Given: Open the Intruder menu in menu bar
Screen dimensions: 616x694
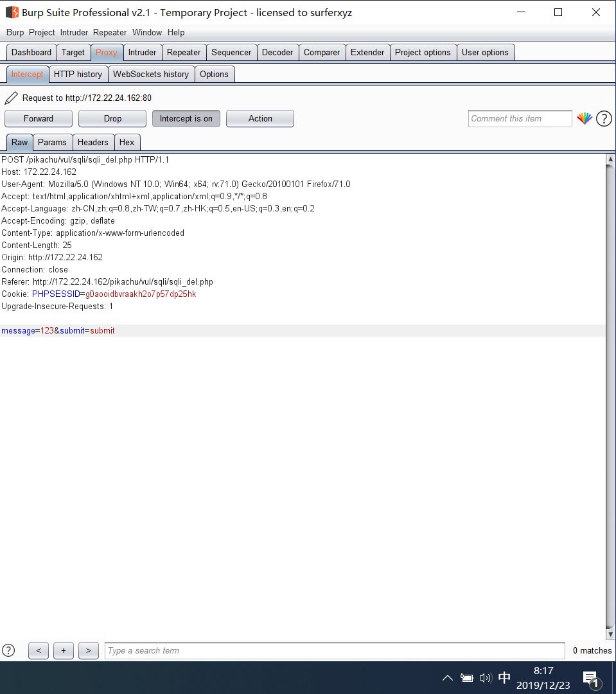Looking at the screenshot, I should (x=74, y=32).
